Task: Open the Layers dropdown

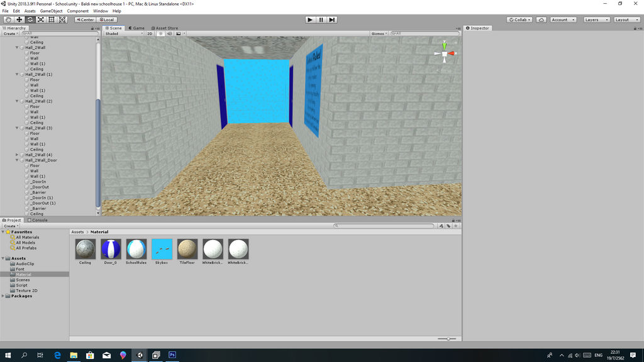Action: click(596, 19)
